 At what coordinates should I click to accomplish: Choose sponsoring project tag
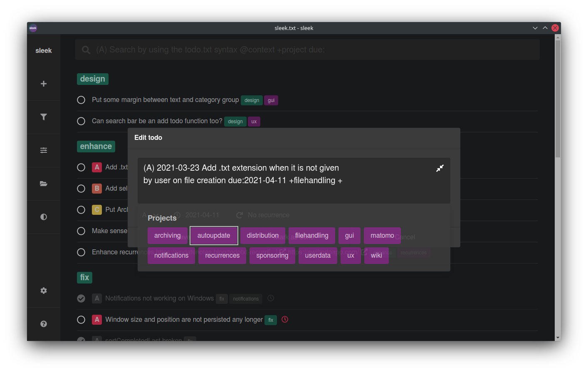coord(272,256)
